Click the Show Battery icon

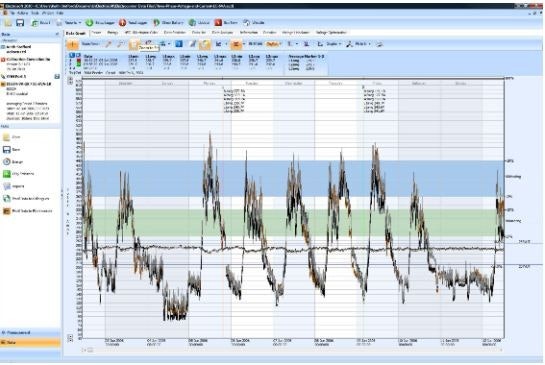click(156, 23)
